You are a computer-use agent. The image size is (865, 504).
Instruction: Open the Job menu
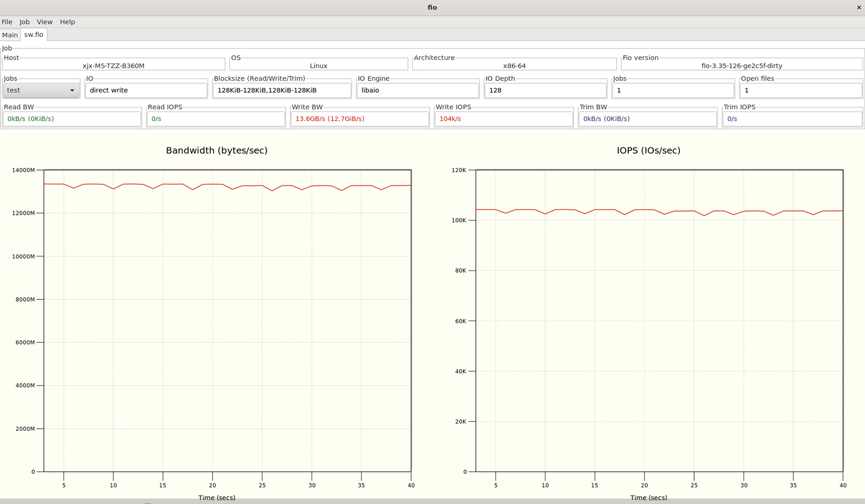[24, 22]
